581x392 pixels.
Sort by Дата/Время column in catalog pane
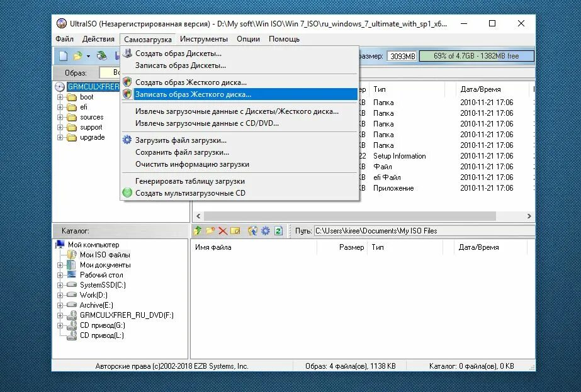coord(490,247)
